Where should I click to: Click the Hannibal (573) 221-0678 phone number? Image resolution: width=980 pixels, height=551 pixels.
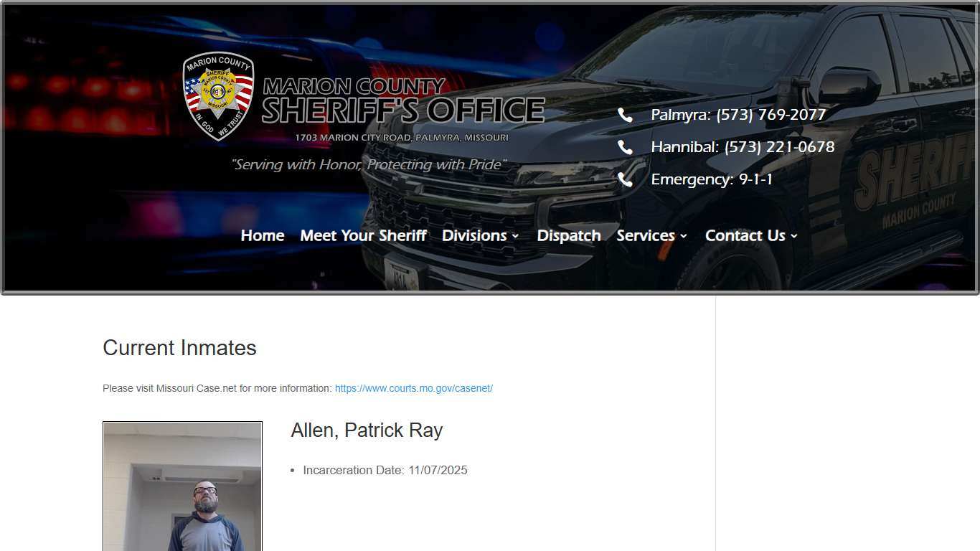click(x=743, y=147)
